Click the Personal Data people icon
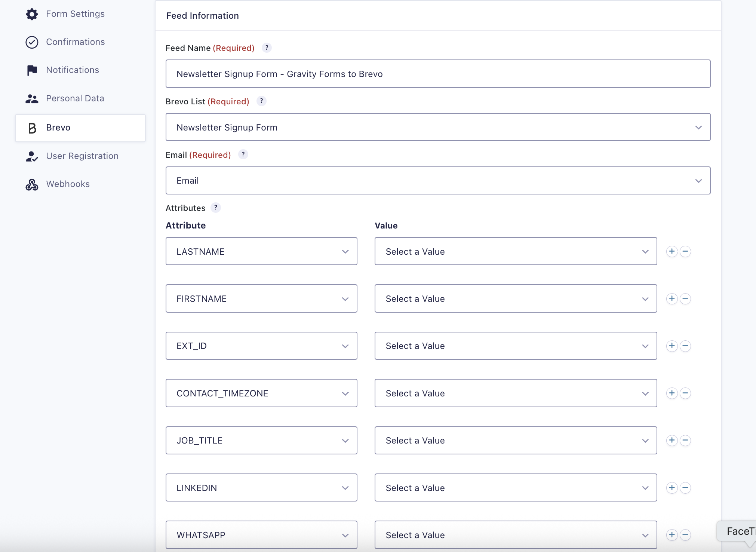 (x=32, y=99)
